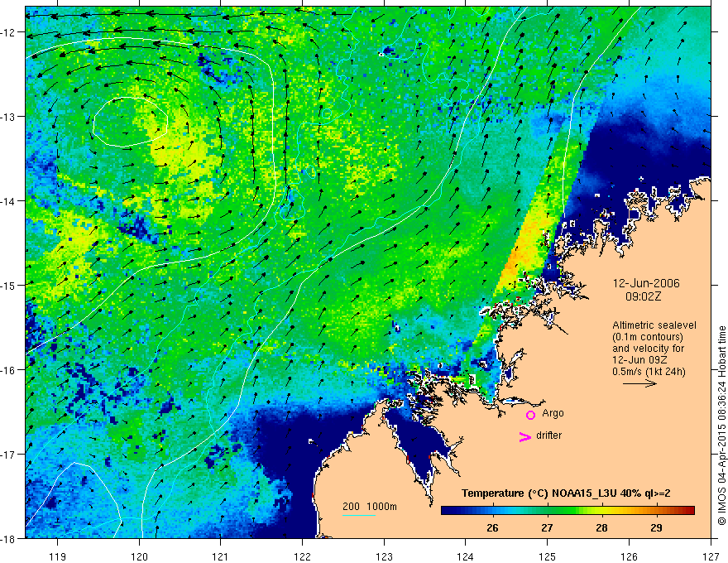The width and height of the screenshot is (728, 563).
Task: Click the longitude label 122
Action: coord(302,557)
